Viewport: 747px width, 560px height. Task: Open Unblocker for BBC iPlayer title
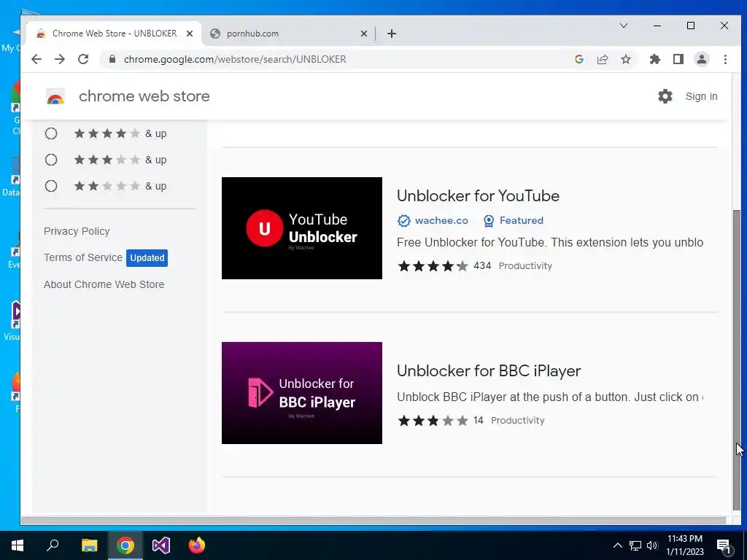(489, 370)
